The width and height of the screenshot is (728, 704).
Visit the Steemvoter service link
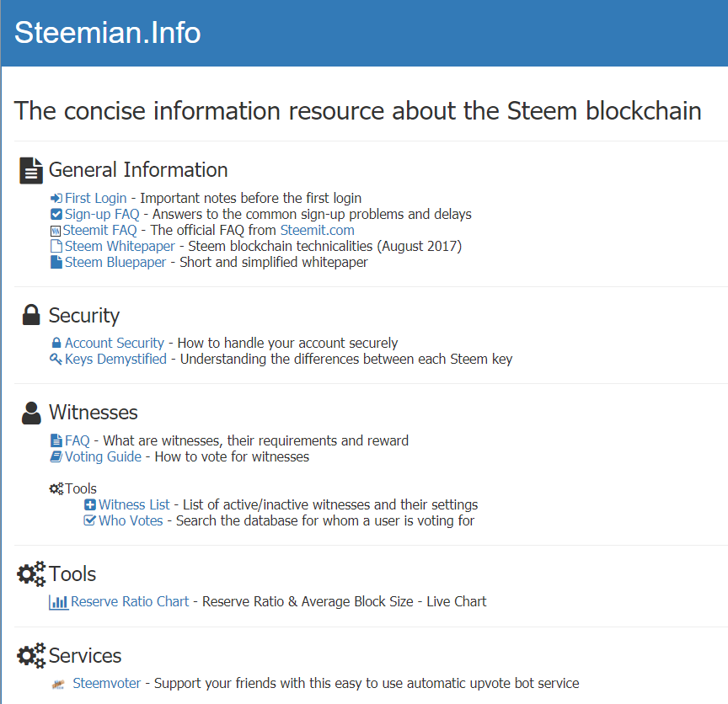(x=106, y=684)
